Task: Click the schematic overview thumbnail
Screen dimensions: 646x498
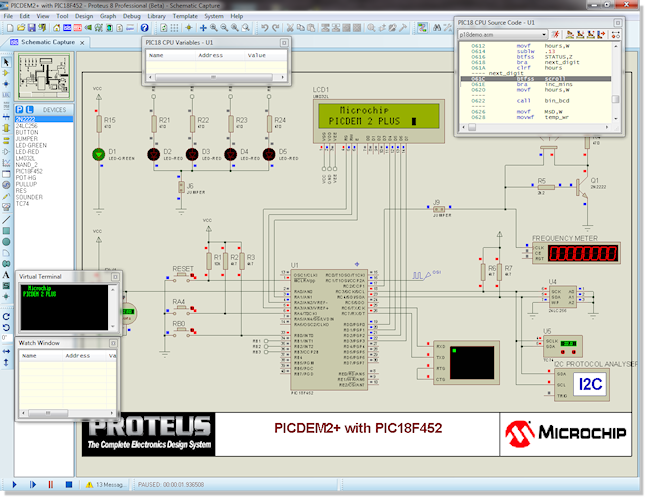Action: coord(44,77)
